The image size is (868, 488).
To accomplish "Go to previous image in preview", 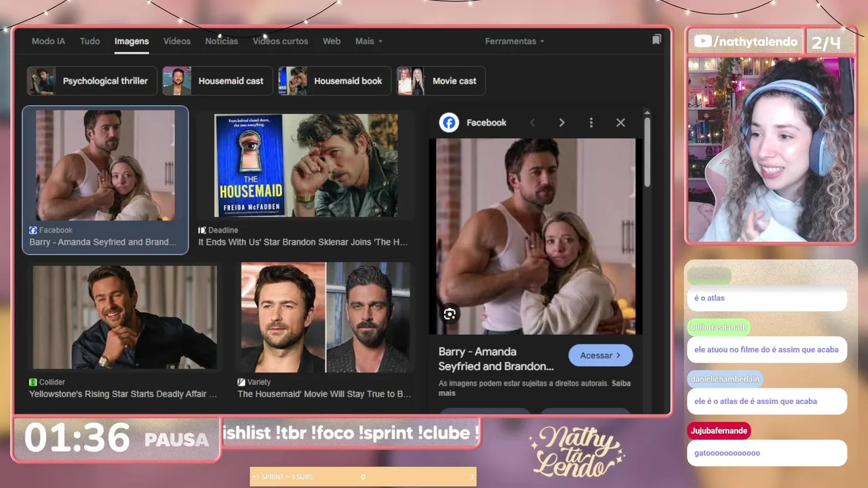I will tap(532, 123).
